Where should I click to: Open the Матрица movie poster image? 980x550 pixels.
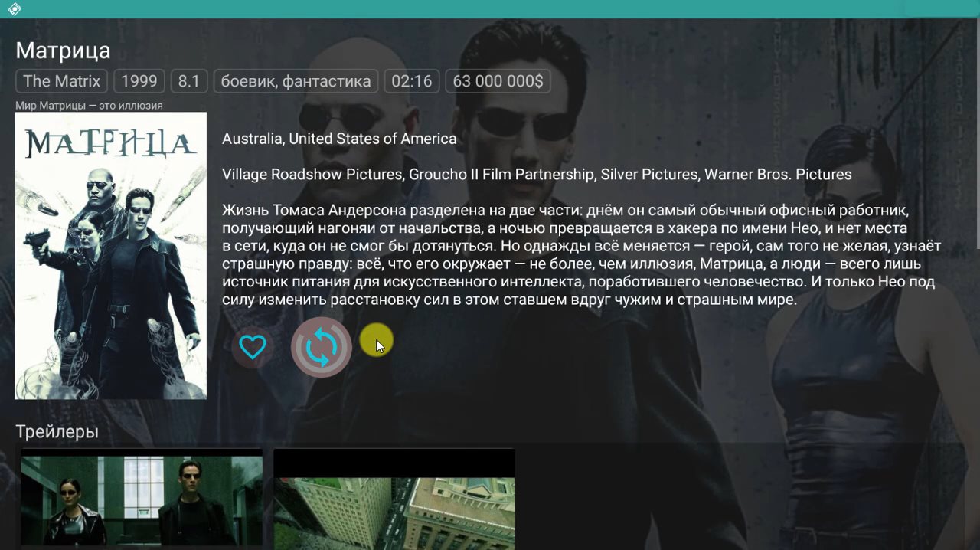tap(111, 256)
